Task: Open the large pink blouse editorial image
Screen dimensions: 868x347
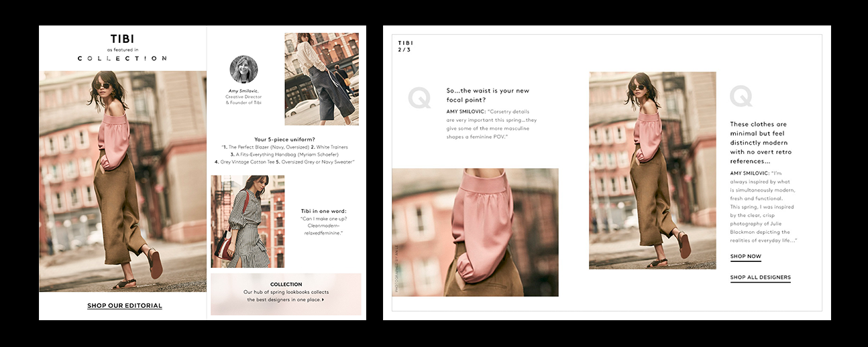Action: [x=123, y=182]
